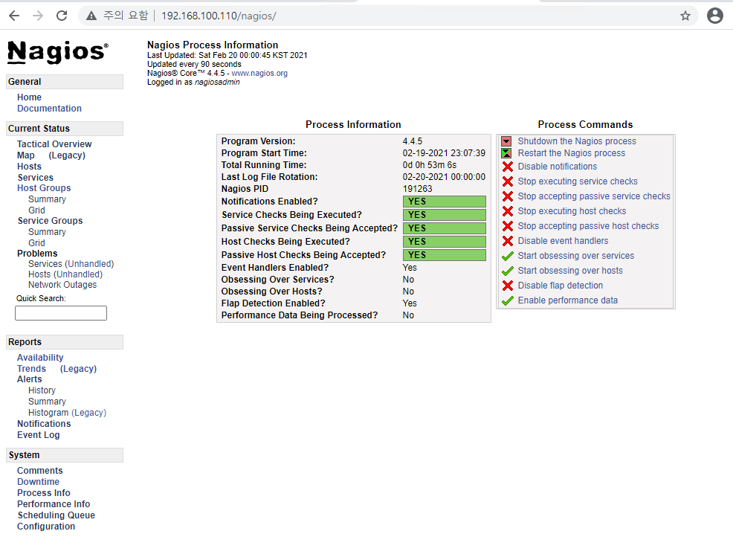
Task: Open the Notifications report
Action: coord(44,424)
